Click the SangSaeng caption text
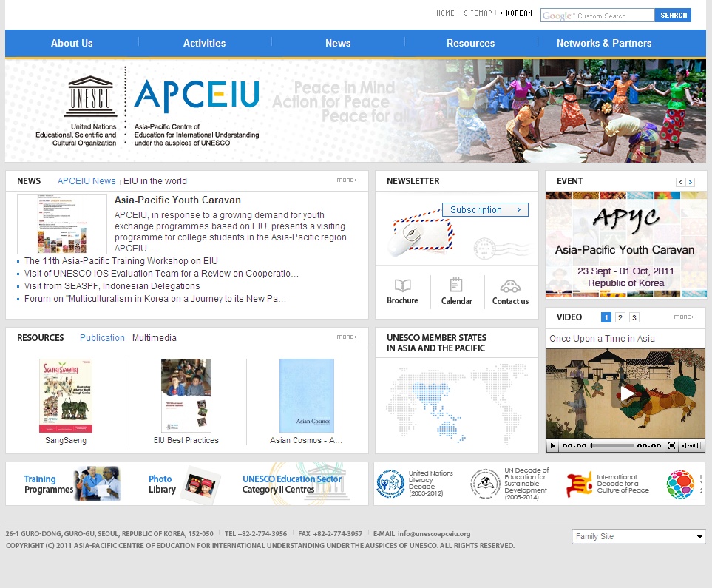 66,440
